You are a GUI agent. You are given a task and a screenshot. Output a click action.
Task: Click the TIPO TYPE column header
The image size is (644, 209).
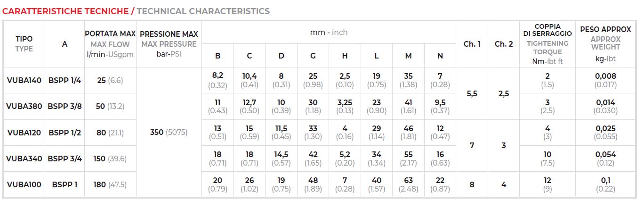coord(24,44)
